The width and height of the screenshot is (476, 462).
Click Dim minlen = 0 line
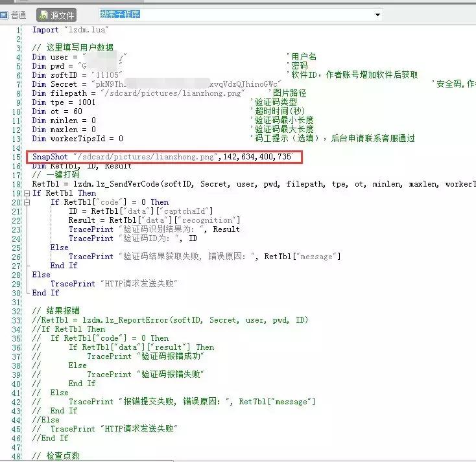pyautogui.click(x=64, y=121)
